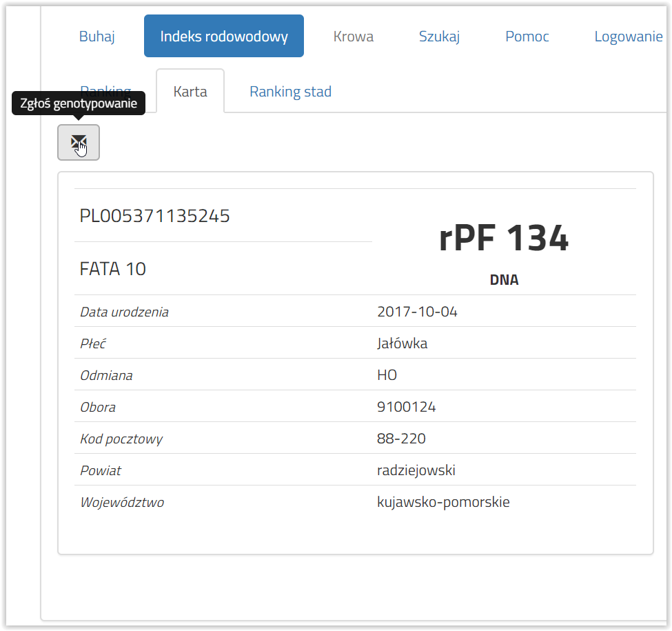Click the rPF 134 index value
The height and width of the screenshot is (631, 672).
[x=504, y=239]
